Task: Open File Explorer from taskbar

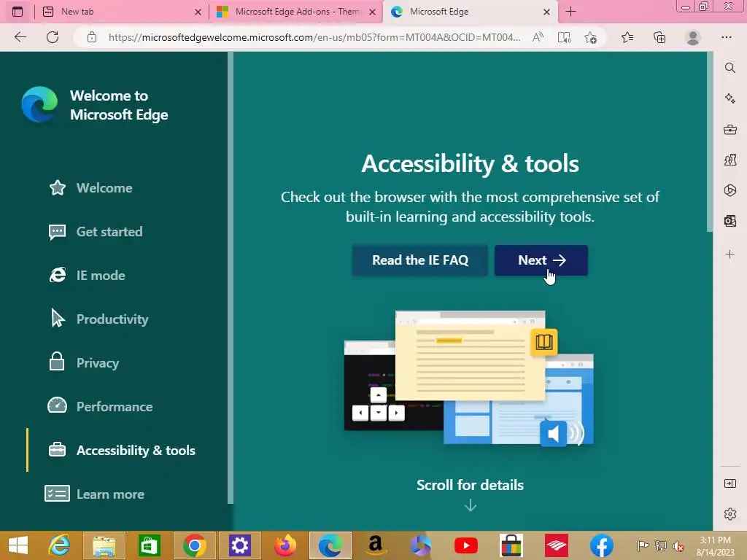Action: coord(104,545)
